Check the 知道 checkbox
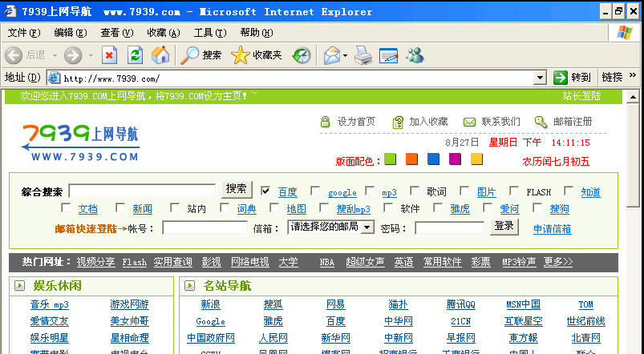This screenshot has width=644, height=354. 569,191
